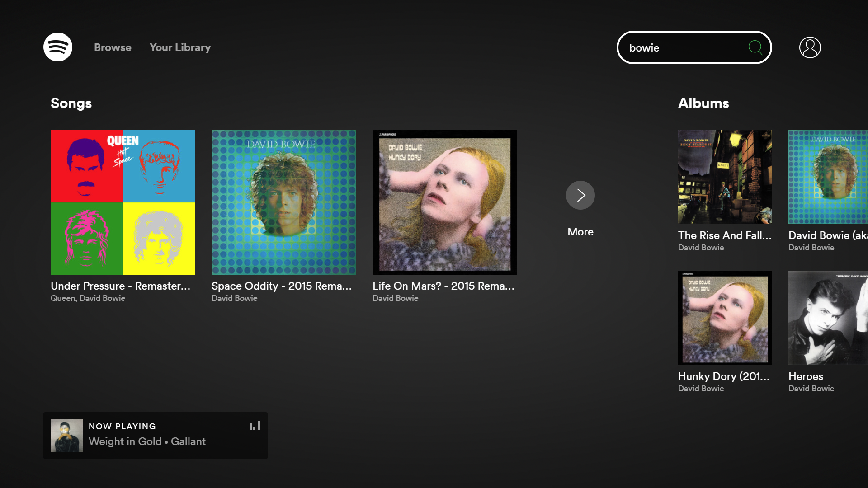868x488 pixels.
Task: Click the Heroes album title text
Action: pos(806,376)
